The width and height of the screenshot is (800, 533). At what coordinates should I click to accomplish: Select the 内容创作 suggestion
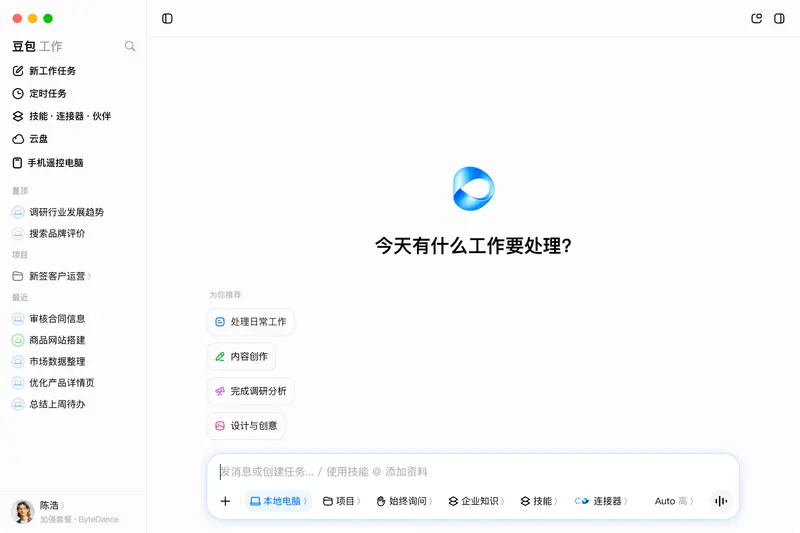[x=241, y=357]
